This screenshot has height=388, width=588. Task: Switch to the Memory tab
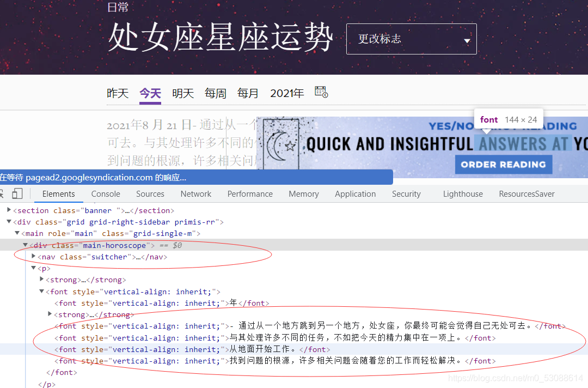[x=303, y=194]
